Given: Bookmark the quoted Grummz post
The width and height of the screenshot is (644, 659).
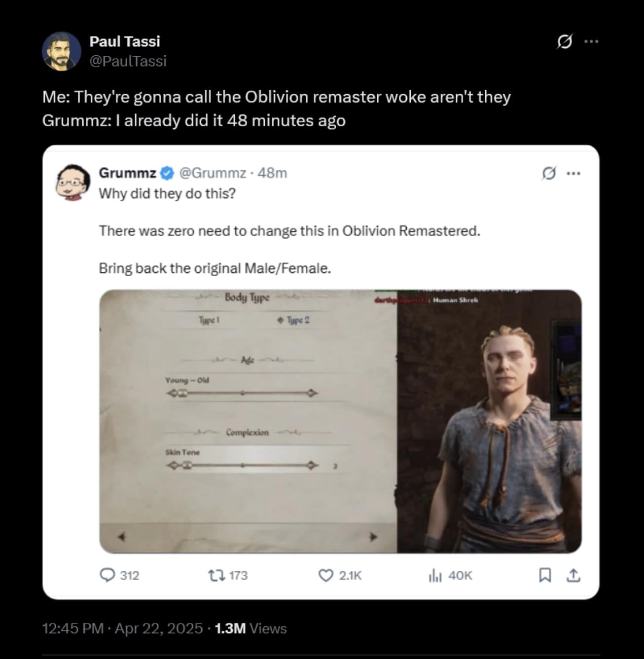Looking at the screenshot, I should (x=544, y=575).
